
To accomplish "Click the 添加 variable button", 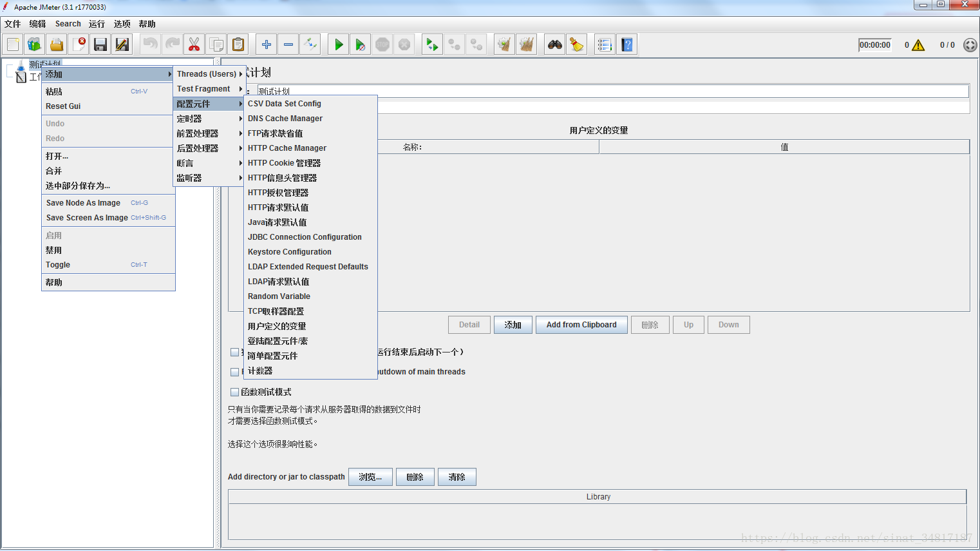I will pos(513,325).
